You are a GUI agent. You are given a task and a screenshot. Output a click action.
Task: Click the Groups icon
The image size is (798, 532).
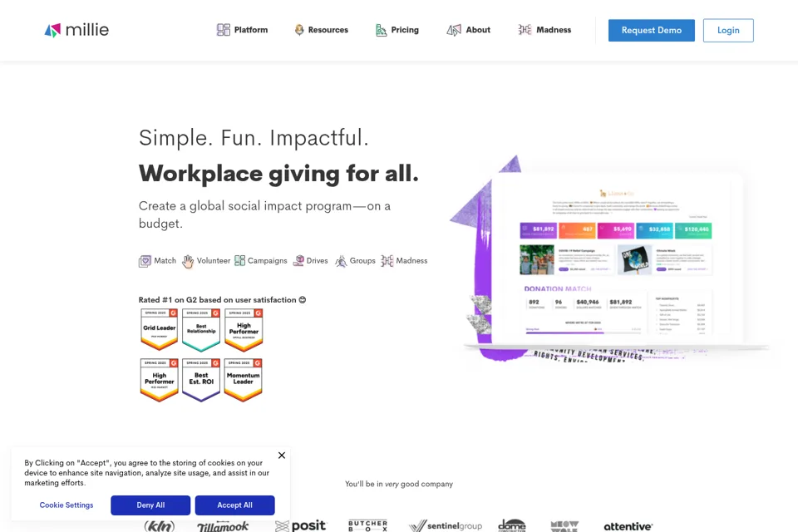click(341, 261)
